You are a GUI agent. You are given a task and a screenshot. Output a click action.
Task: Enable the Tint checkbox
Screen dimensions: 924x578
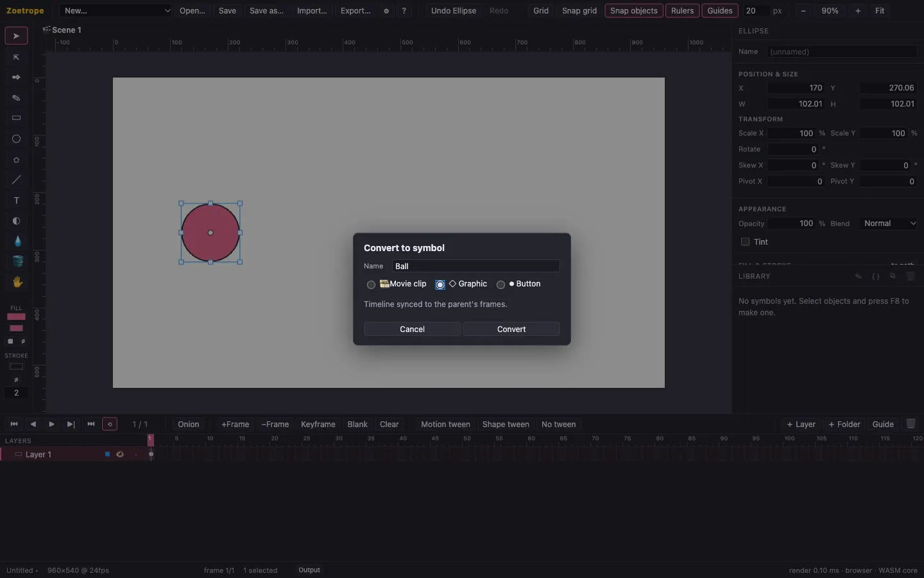(745, 242)
